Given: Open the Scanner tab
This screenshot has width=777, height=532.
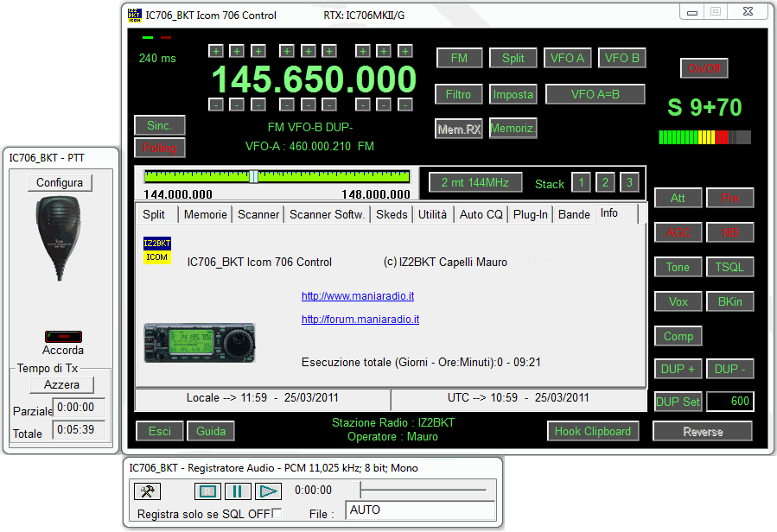Looking at the screenshot, I should click(x=258, y=214).
